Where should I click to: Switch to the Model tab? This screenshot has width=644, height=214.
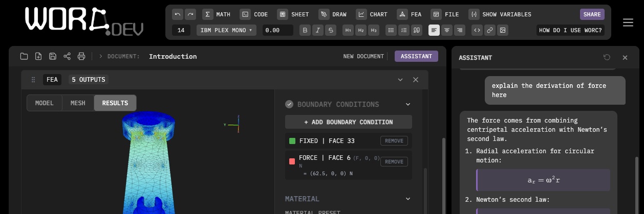coord(45,103)
